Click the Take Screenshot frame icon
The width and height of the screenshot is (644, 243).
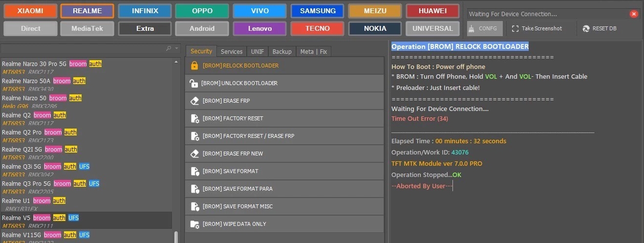click(515, 28)
